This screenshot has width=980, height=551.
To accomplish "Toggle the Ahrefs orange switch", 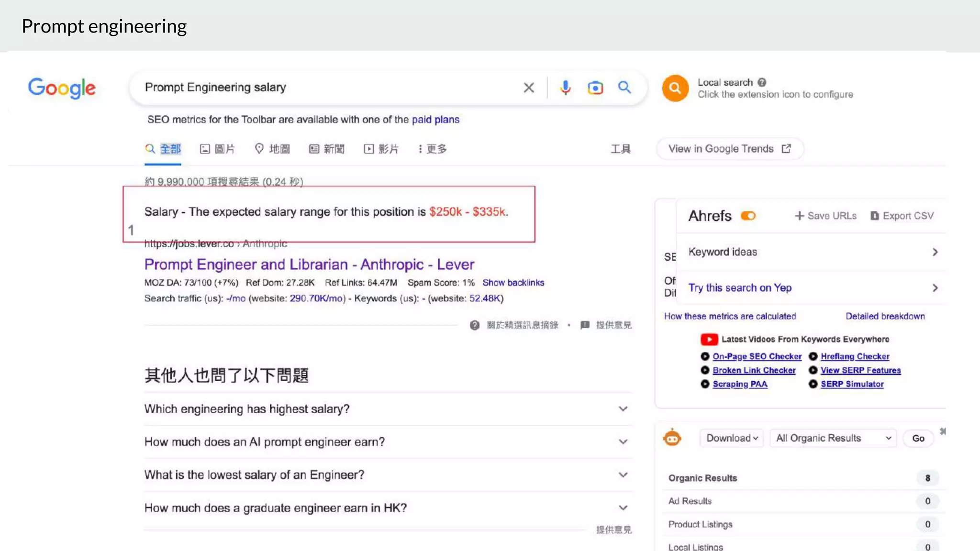I will pyautogui.click(x=748, y=216).
